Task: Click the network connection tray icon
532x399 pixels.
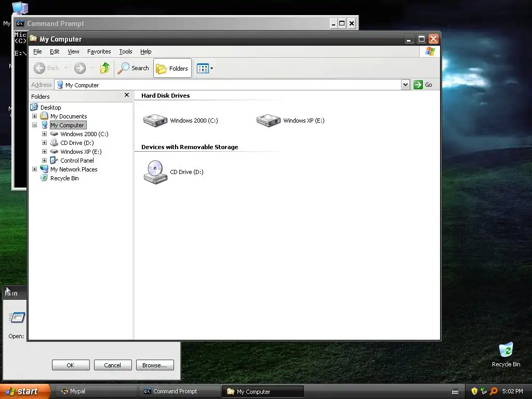Action: click(x=484, y=391)
